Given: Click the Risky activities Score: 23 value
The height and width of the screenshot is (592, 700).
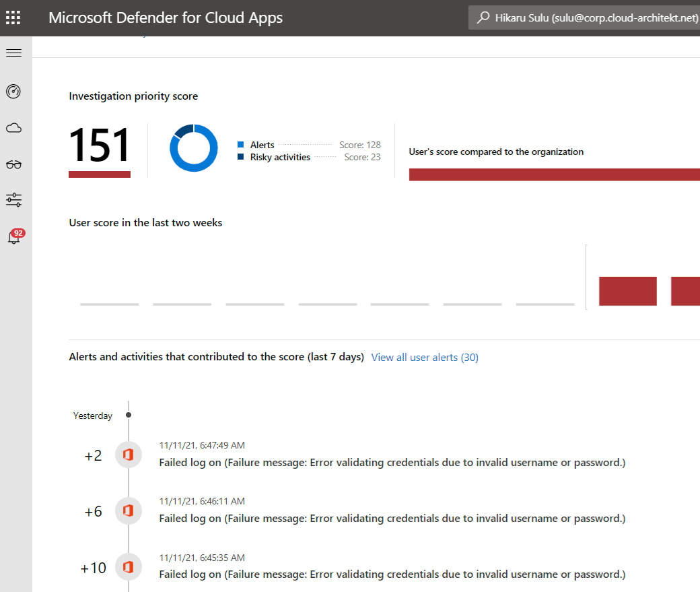Looking at the screenshot, I should 362,158.
